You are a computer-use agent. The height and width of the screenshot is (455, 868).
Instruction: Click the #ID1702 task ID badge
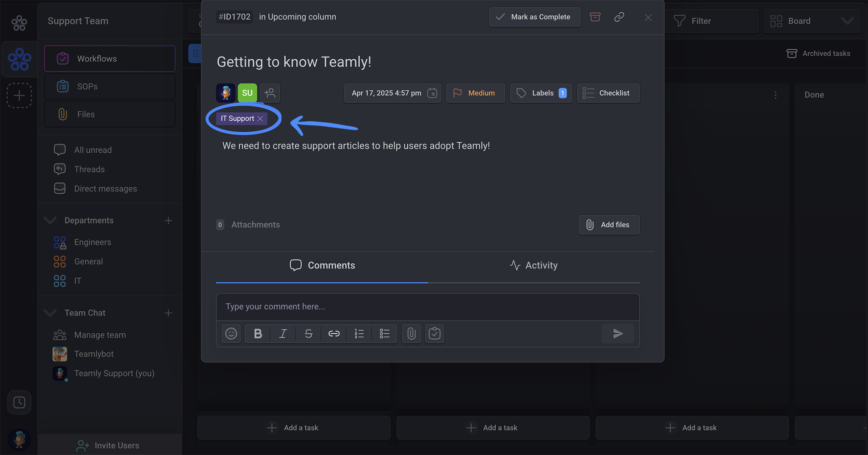pos(234,17)
